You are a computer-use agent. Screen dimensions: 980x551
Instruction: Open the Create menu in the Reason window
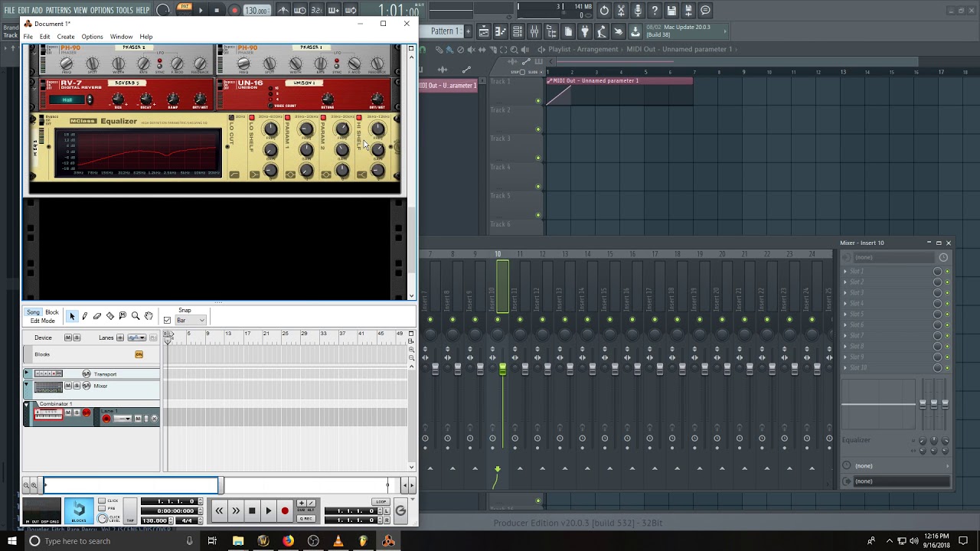tap(66, 37)
